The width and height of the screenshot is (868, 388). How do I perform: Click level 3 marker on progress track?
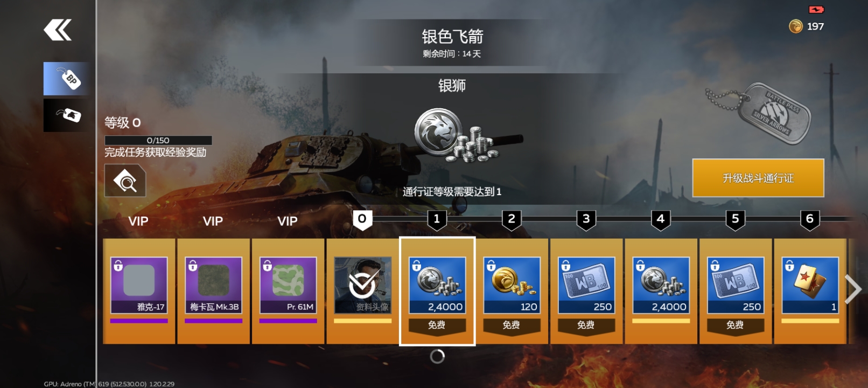(x=586, y=220)
